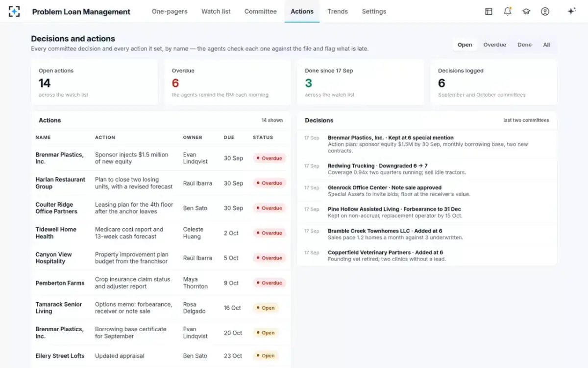This screenshot has width=588, height=368.
Task: Open the user profile icon
Action: coord(545,11)
